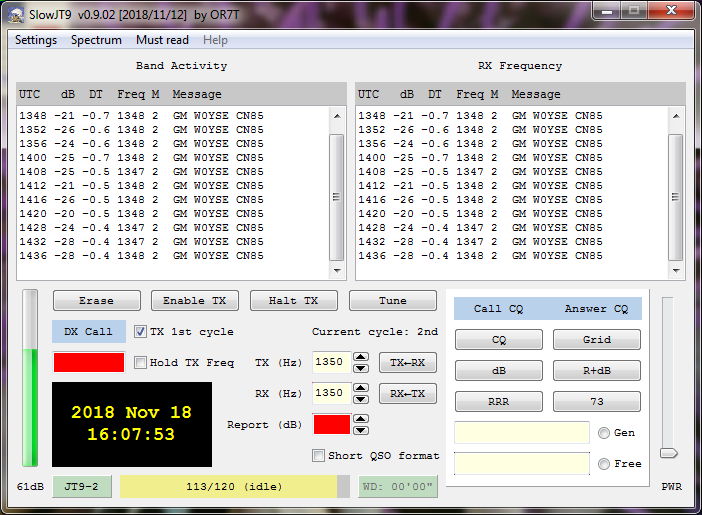Click the Grid message button
Viewport: 702px width, 515px height.
(x=597, y=339)
